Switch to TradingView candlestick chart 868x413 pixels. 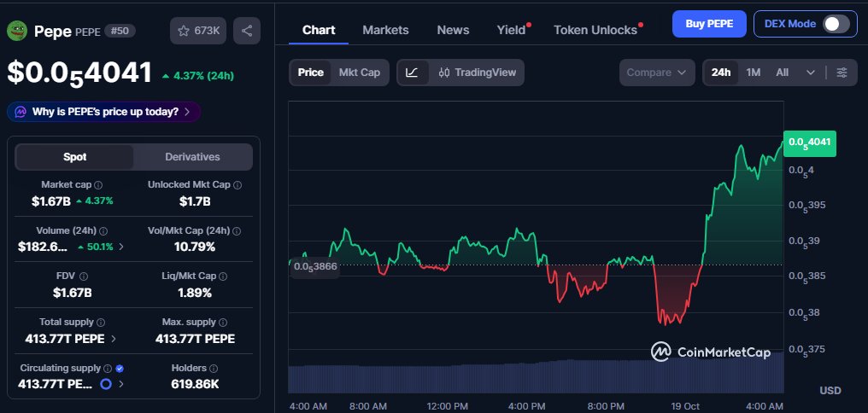click(478, 73)
